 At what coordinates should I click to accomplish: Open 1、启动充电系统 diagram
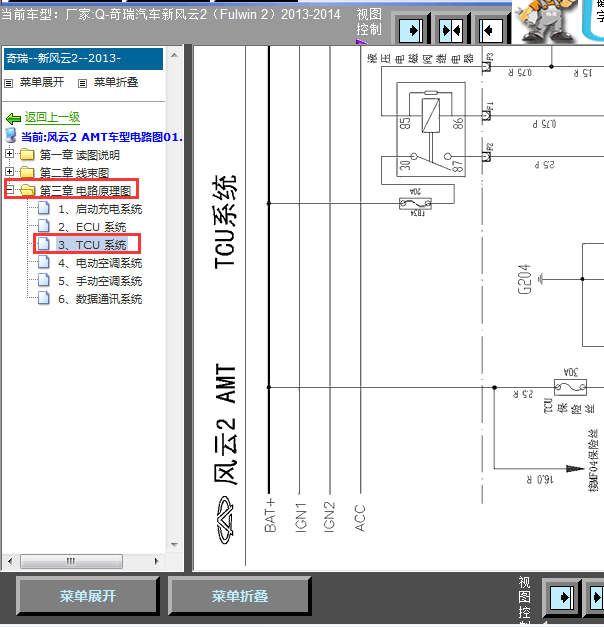[100, 209]
